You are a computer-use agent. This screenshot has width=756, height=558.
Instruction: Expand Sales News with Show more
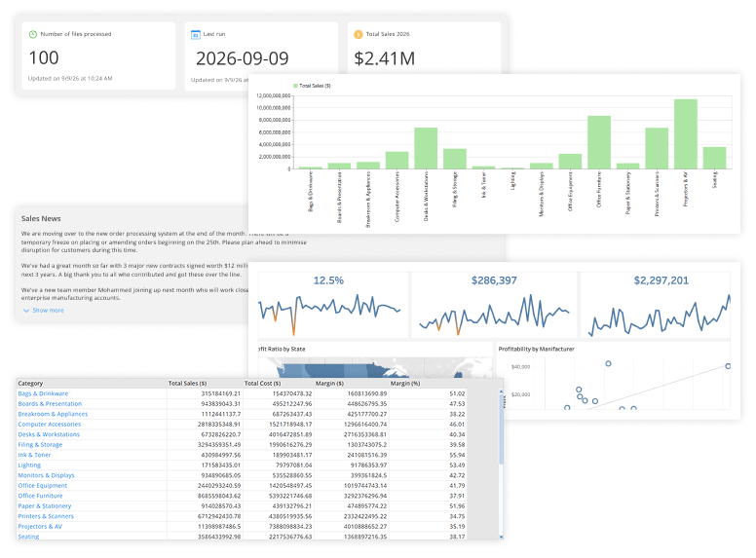click(48, 311)
